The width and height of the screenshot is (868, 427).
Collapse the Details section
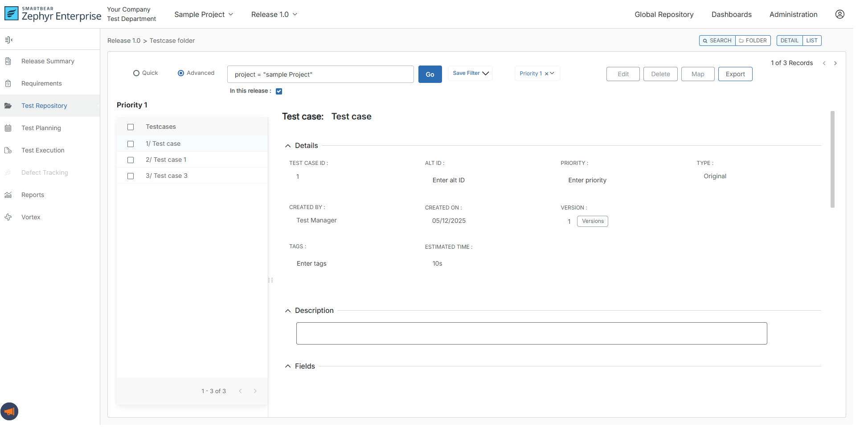pyautogui.click(x=288, y=146)
